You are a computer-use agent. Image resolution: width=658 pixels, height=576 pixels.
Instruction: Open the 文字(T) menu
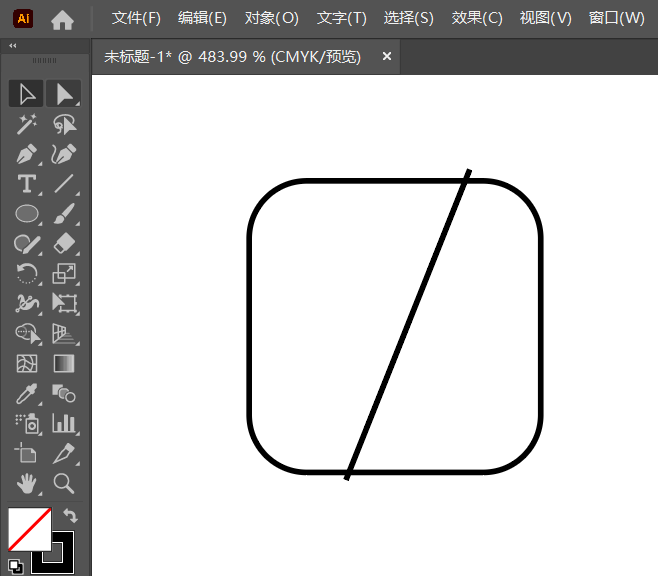[x=342, y=18]
